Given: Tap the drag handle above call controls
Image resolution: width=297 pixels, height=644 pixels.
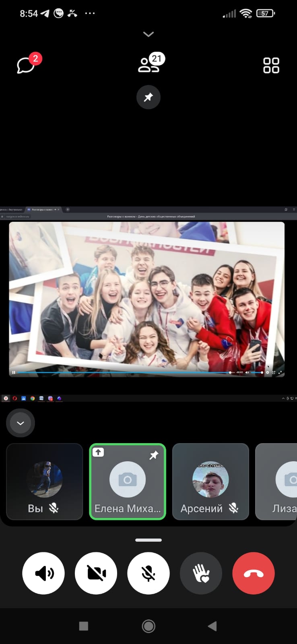Looking at the screenshot, I should 148,540.
